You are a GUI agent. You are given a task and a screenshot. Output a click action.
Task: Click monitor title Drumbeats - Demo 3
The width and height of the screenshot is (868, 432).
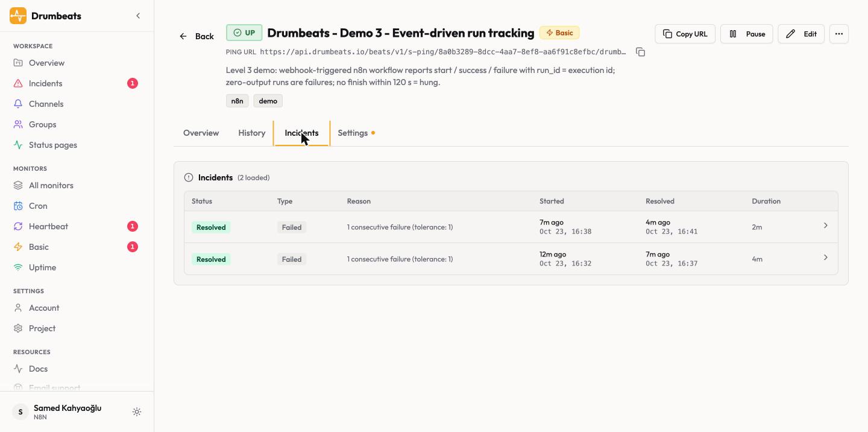click(401, 33)
